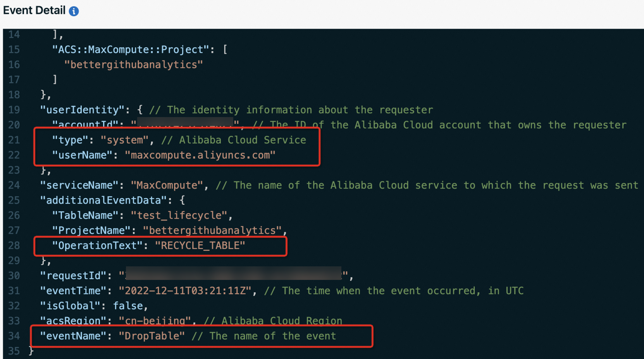Screen dimensions: 644x359
Task: Click the Event Detail heading
Action: pos(34,10)
